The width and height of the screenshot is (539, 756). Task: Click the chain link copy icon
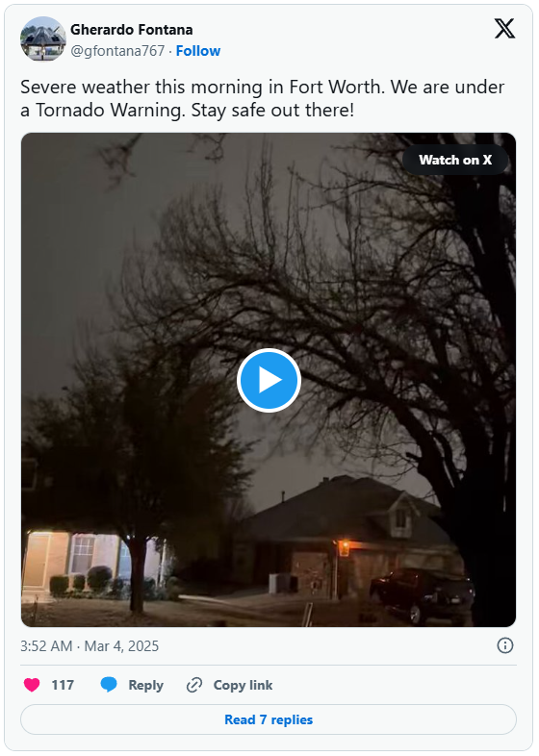coord(194,685)
